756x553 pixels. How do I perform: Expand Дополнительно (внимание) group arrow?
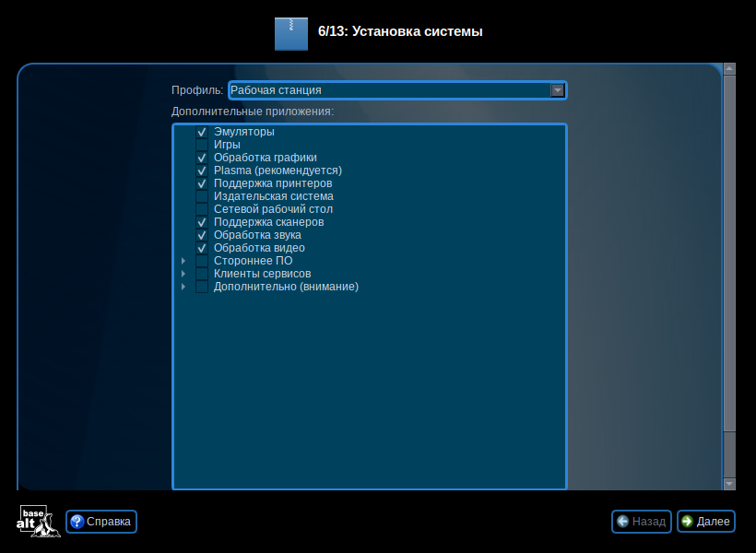pos(183,287)
